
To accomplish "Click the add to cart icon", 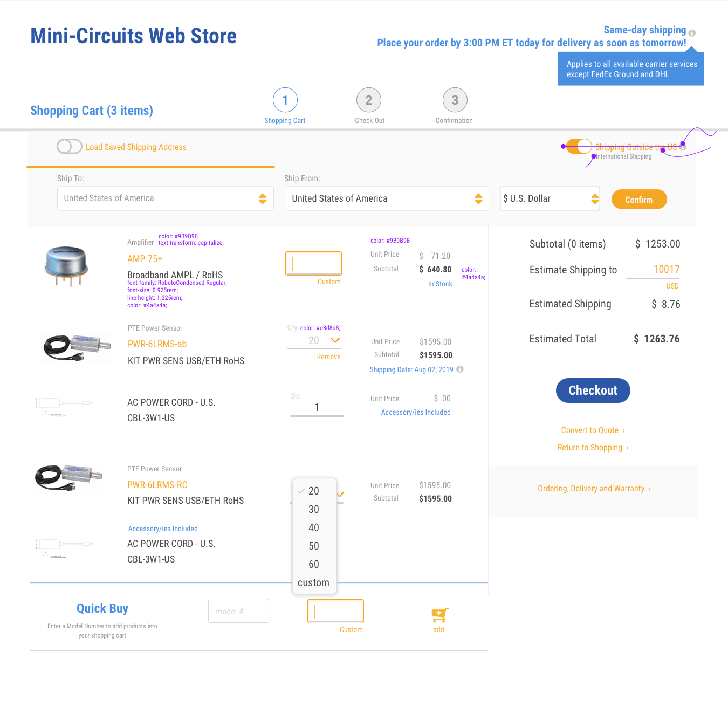I will point(439,615).
